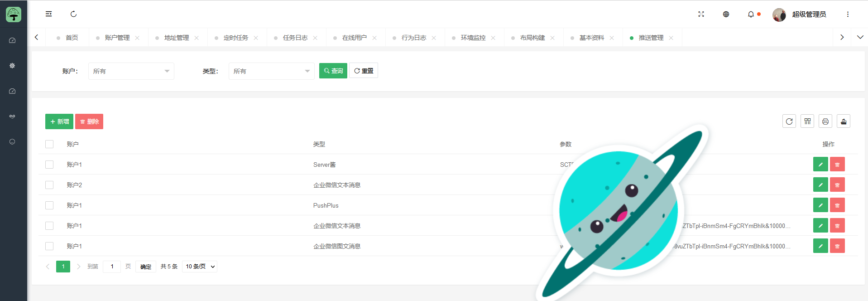Toggle the select-all header checkbox

point(49,144)
